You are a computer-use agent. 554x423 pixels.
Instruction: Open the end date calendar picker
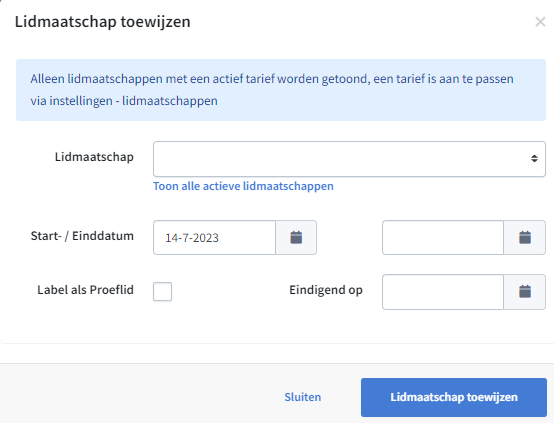(x=525, y=237)
